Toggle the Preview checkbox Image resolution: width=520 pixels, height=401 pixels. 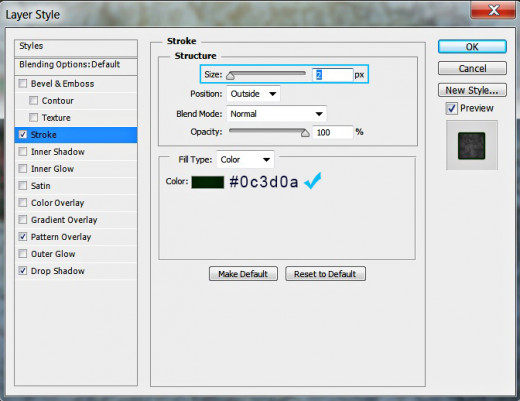click(x=452, y=108)
